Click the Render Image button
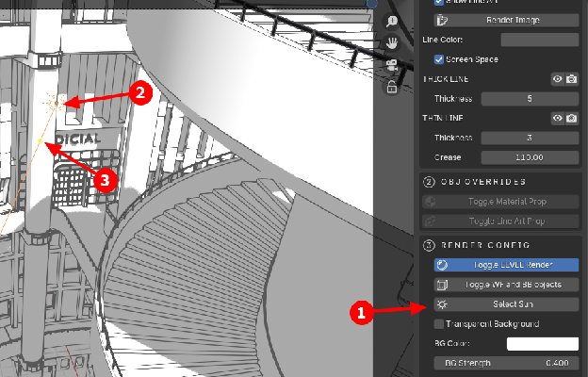 click(506, 20)
